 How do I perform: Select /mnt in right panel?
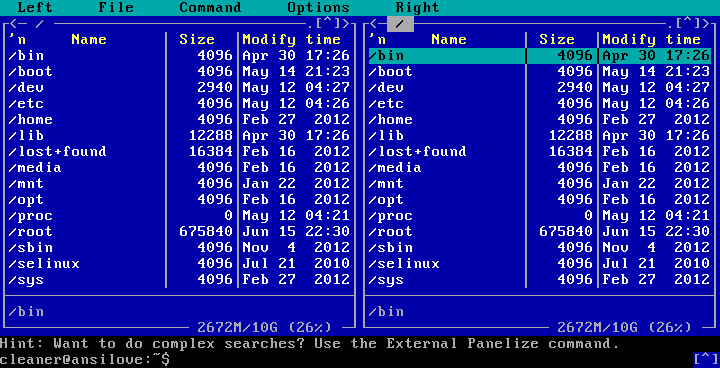[540, 184]
